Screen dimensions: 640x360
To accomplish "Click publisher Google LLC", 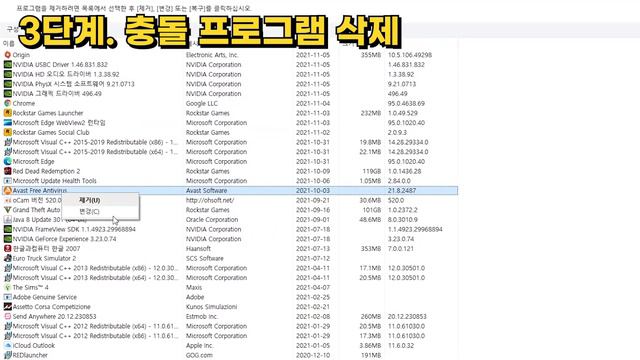I will point(202,103).
